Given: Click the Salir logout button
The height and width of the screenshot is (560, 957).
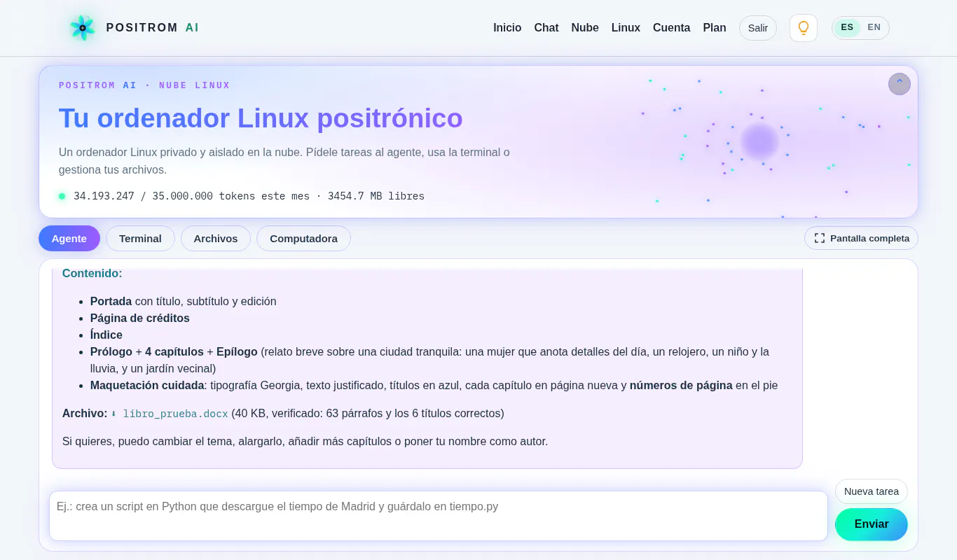Looking at the screenshot, I should click(758, 28).
